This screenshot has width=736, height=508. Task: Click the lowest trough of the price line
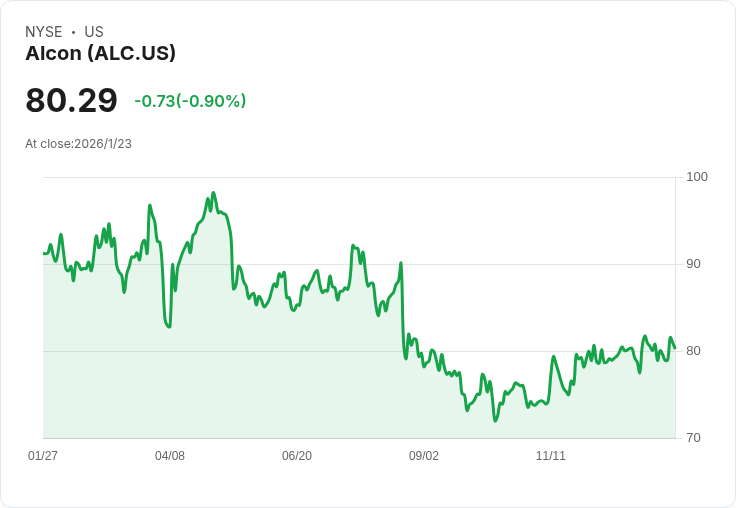pyautogui.click(x=494, y=421)
